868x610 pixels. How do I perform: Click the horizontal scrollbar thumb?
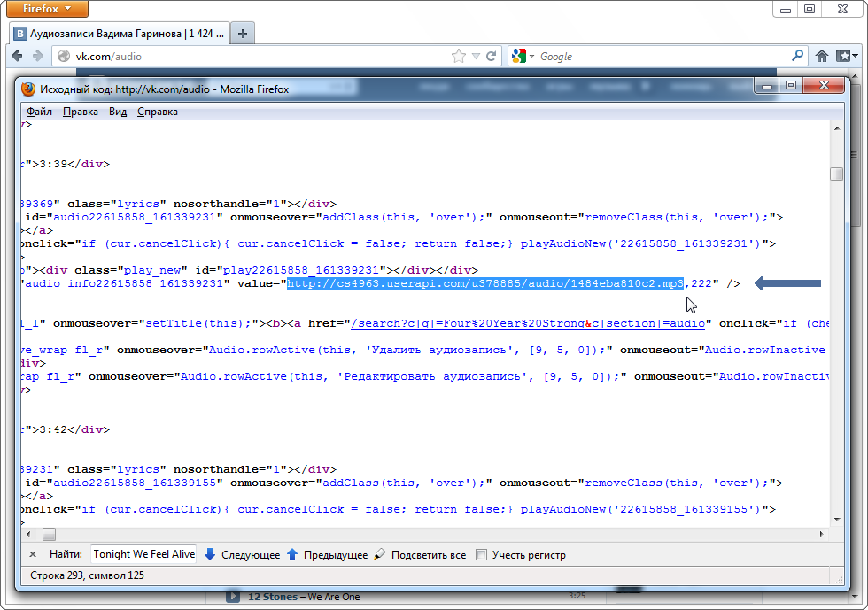click(x=49, y=534)
